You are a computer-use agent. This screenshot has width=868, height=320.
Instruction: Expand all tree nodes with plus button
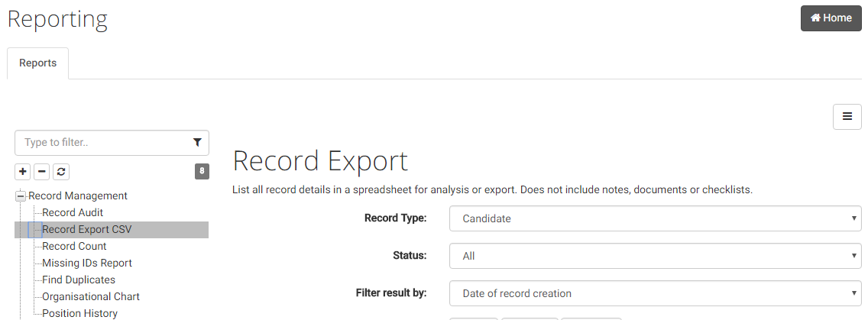click(x=23, y=172)
